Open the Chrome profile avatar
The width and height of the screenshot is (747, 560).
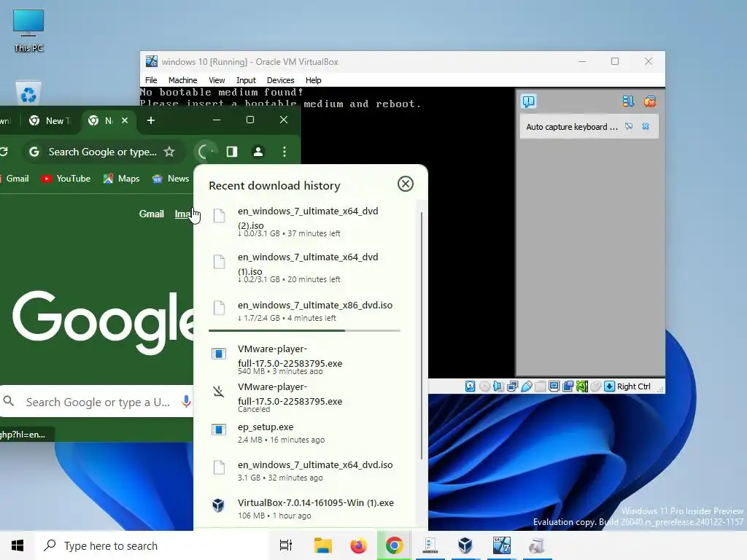[x=258, y=152]
